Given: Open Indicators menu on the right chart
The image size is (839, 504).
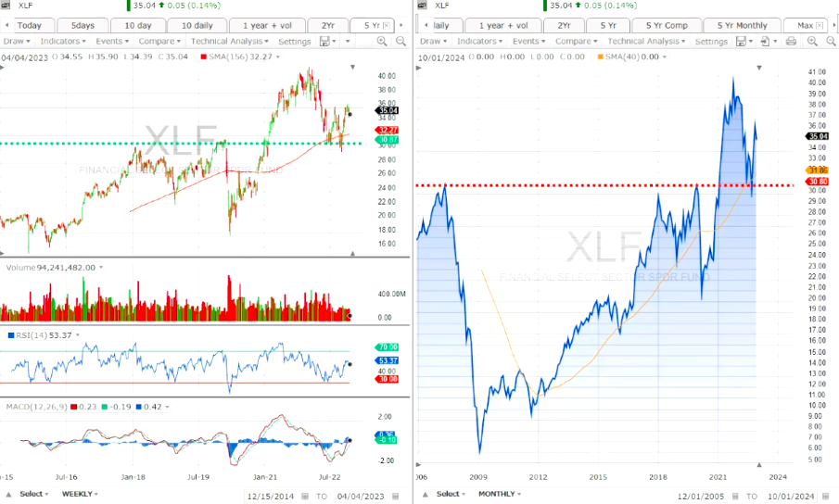Looking at the screenshot, I should pyautogui.click(x=479, y=41).
